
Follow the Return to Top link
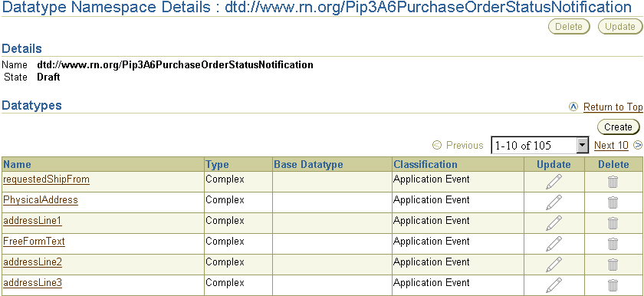tap(613, 107)
